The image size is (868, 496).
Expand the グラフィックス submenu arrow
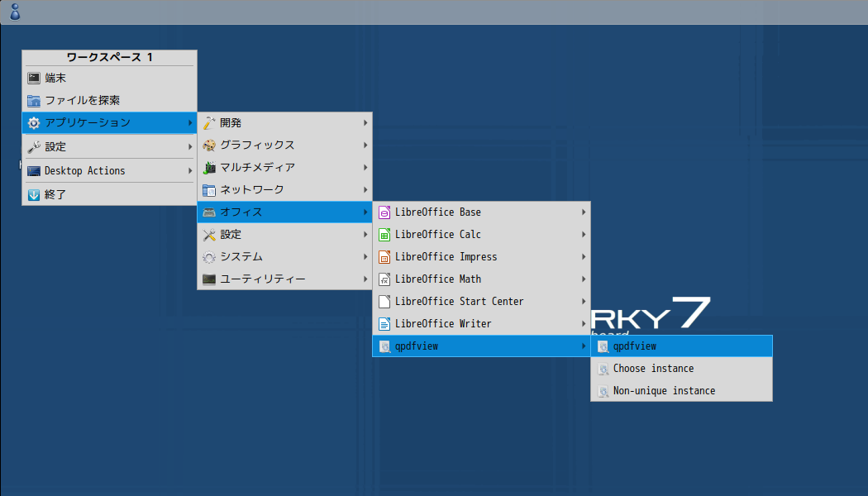365,145
